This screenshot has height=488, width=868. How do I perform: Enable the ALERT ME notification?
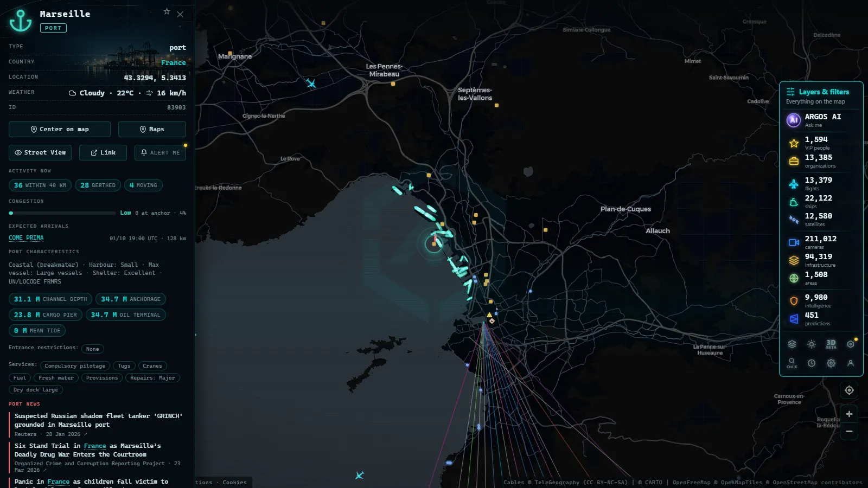(x=160, y=152)
